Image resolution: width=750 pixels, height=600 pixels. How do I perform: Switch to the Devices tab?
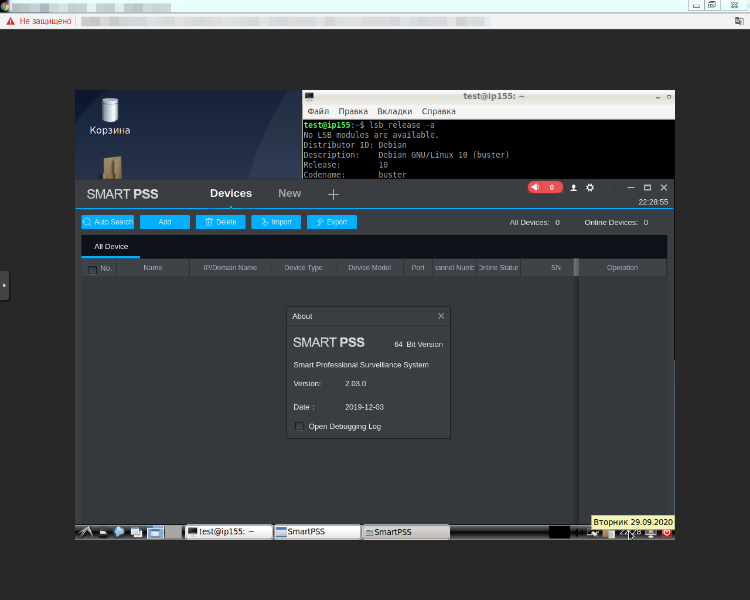231,193
